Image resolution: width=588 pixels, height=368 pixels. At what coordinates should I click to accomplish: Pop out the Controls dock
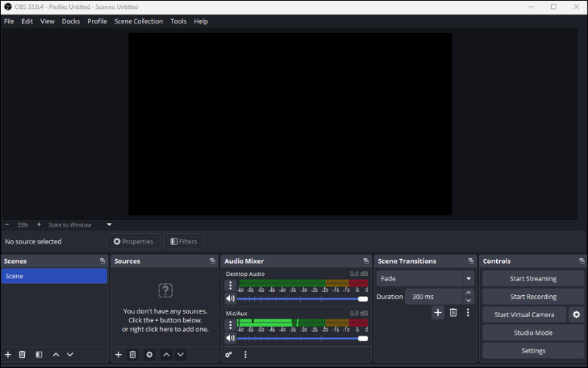581,261
